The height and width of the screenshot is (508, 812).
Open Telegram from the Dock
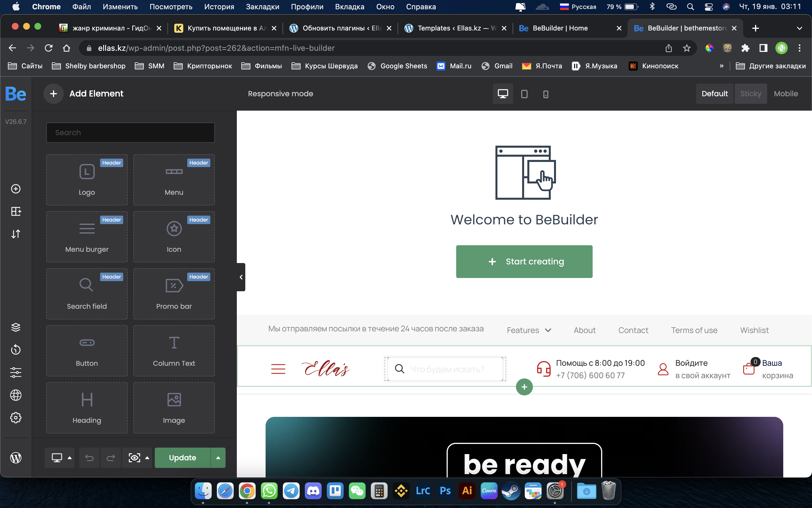[x=291, y=491]
